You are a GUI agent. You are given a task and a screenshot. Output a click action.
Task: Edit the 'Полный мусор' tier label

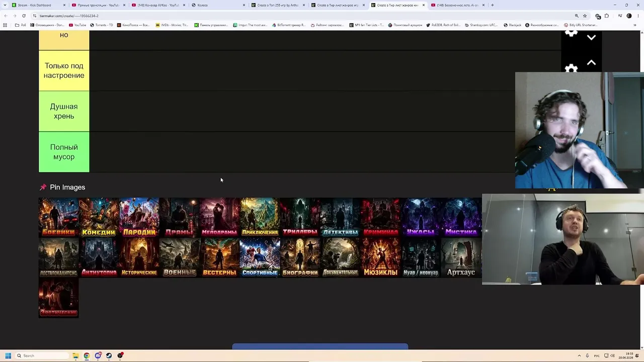pos(64,152)
